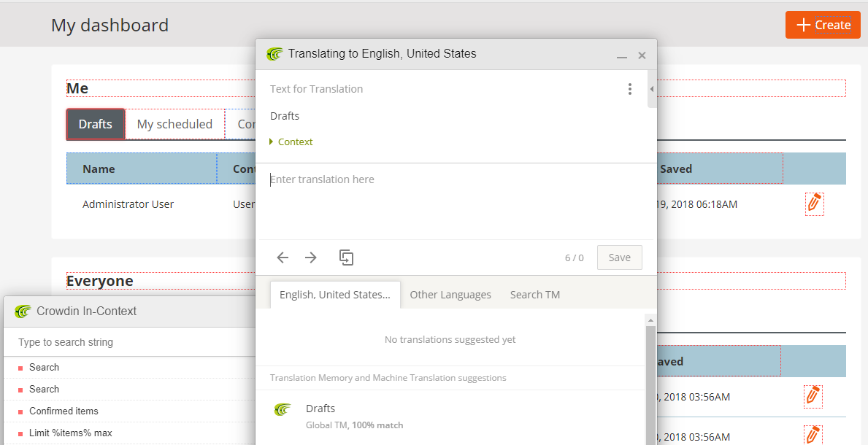This screenshot has width=868, height=445.
Task: Select the My scheduled tab
Action: point(174,124)
